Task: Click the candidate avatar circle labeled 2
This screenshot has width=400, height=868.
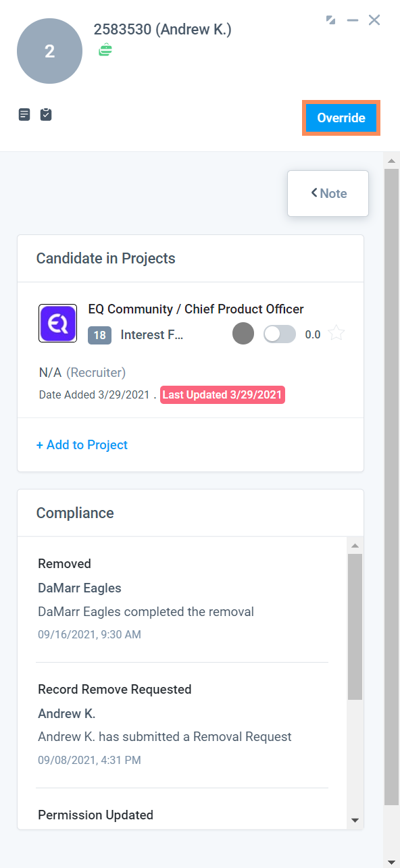Action: click(x=49, y=51)
